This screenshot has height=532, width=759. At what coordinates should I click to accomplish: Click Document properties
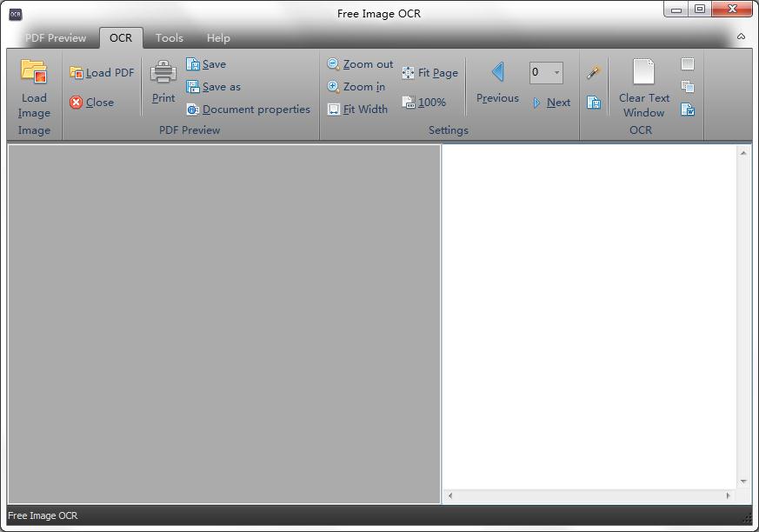coord(249,110)
